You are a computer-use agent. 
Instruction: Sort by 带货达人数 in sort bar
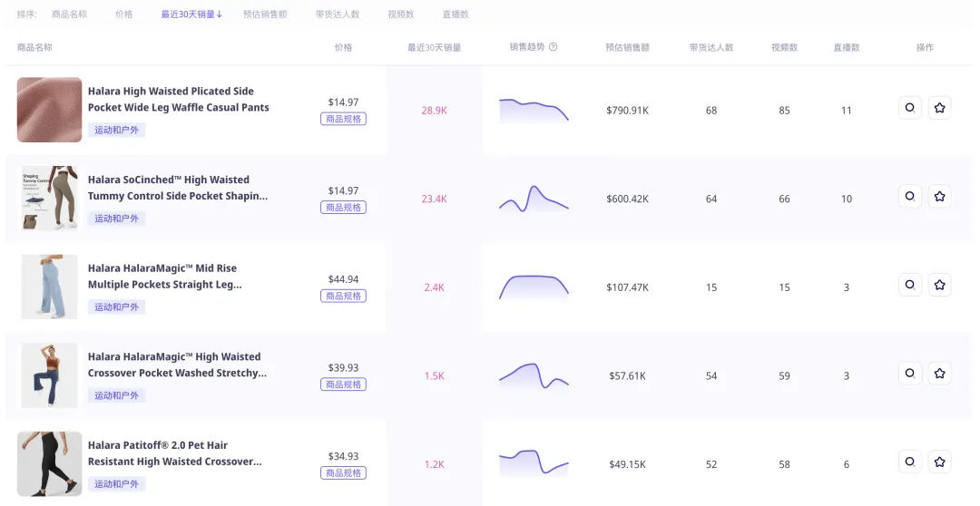337,15
